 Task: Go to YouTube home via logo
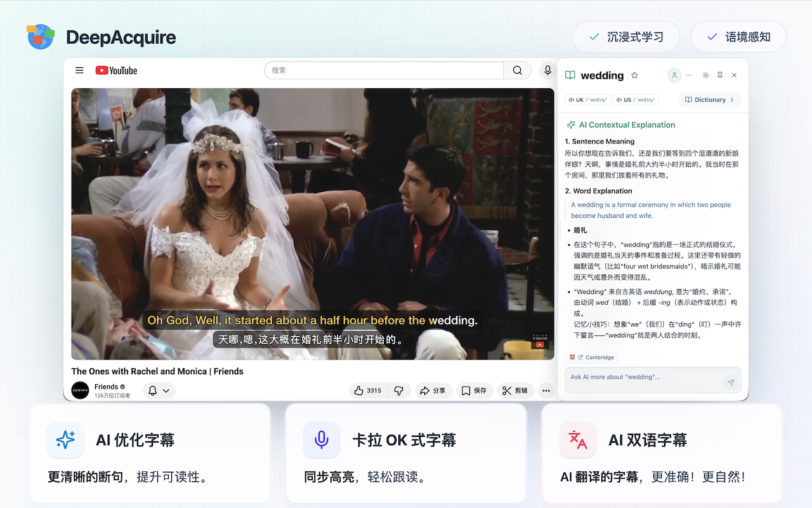(x=116, y=70)
